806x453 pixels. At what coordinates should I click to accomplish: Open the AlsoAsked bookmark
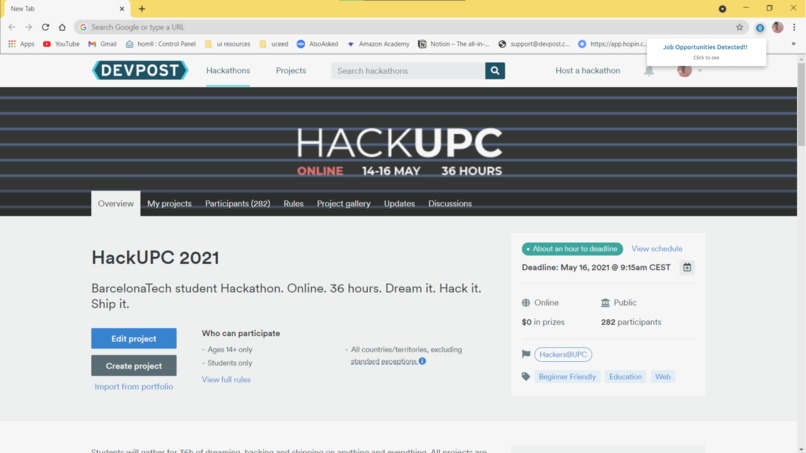[x=317, y=44]
